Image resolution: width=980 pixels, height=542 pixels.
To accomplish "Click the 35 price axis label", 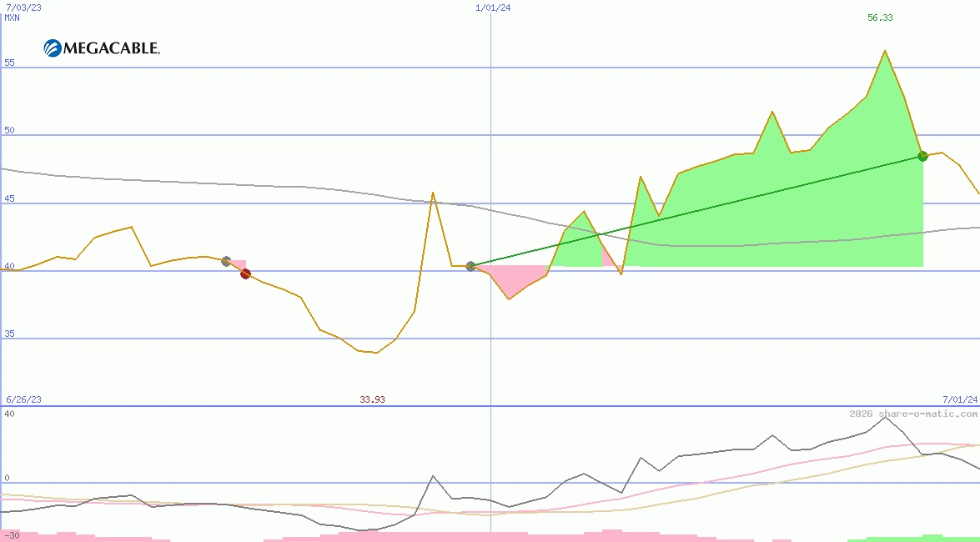I will 9,334.
